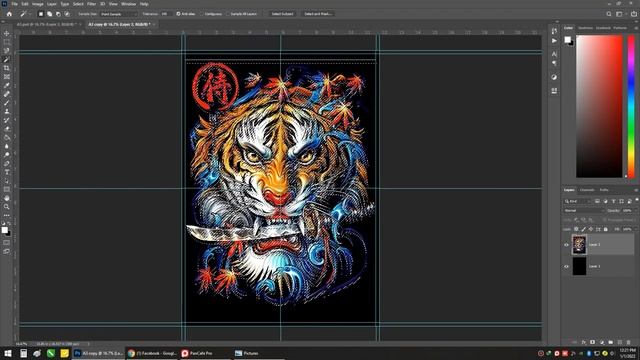Click the Home icon in options bar

(9, 14)
